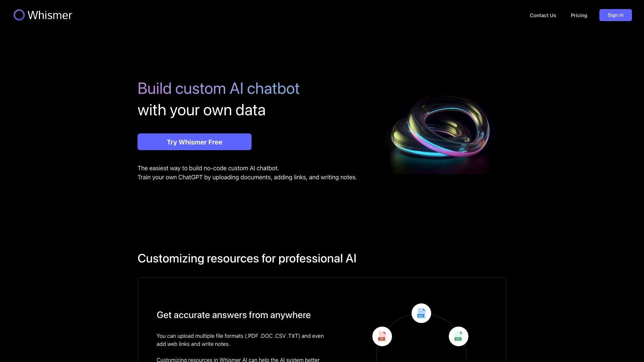Click the circular logo mark
Screen dimensions: 644x362
click(x=18, y=15)
